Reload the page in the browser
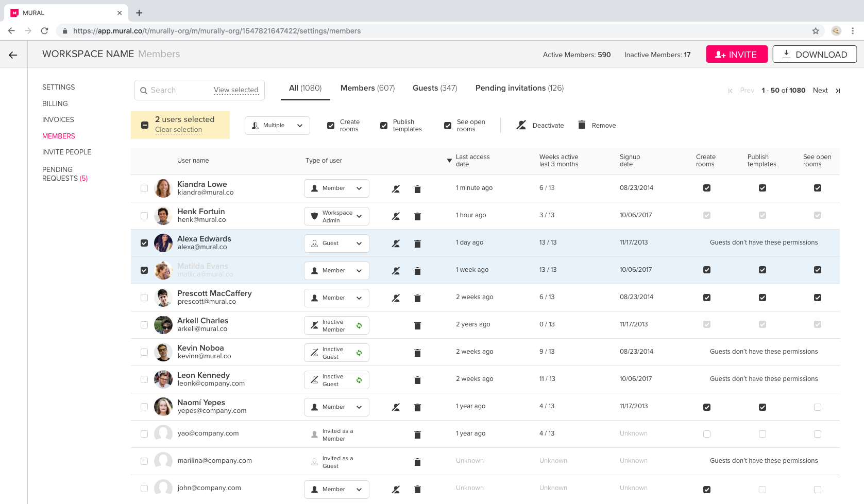This screenshot has width=864, height=504. click(45, 31)
